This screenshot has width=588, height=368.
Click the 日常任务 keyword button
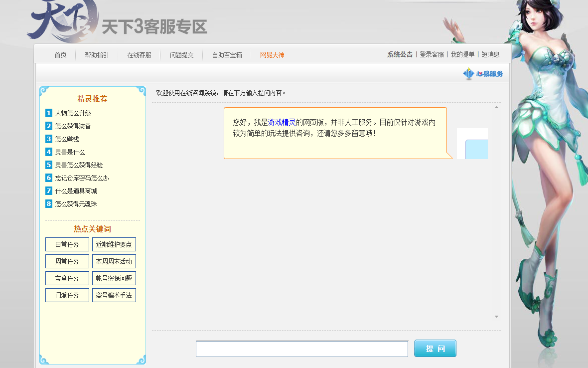click(67, 244)
